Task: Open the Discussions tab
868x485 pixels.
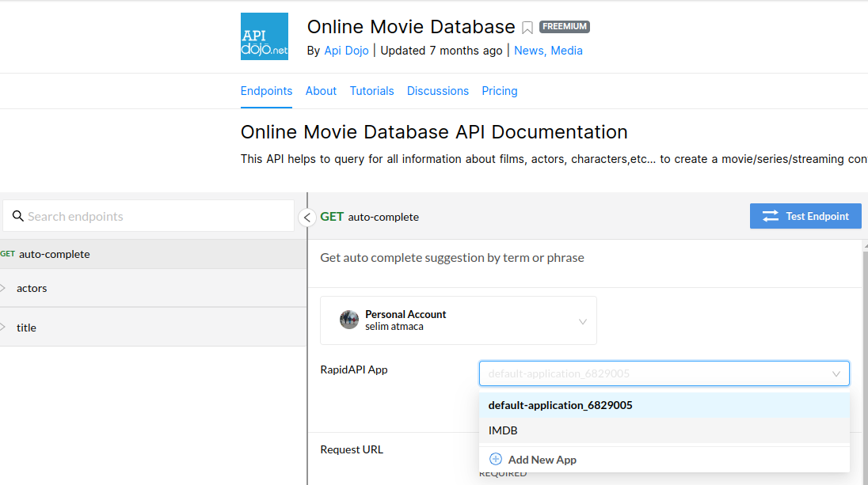Action: point(438,91)
